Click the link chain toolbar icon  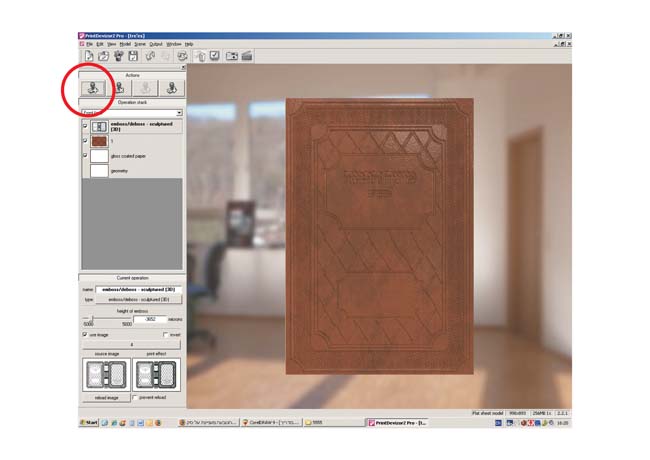tap(150, 56)
